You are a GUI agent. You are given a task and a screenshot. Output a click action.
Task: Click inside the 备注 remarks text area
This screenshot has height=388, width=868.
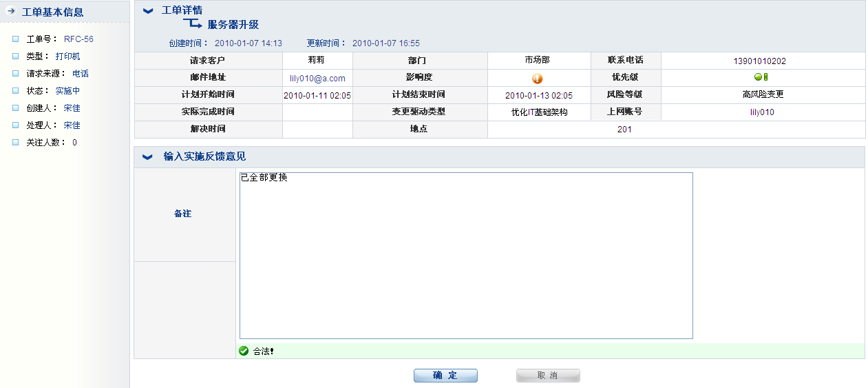click(x=465, y=255)
